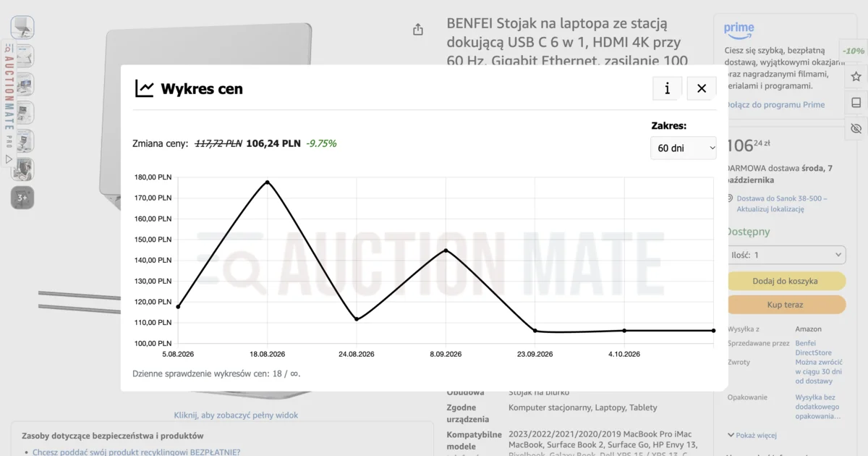The width and height of the screenshot is (868, 456).
Task: Click the Można zwrócić w ciągu 30 dni link
Action: [819, 371]
